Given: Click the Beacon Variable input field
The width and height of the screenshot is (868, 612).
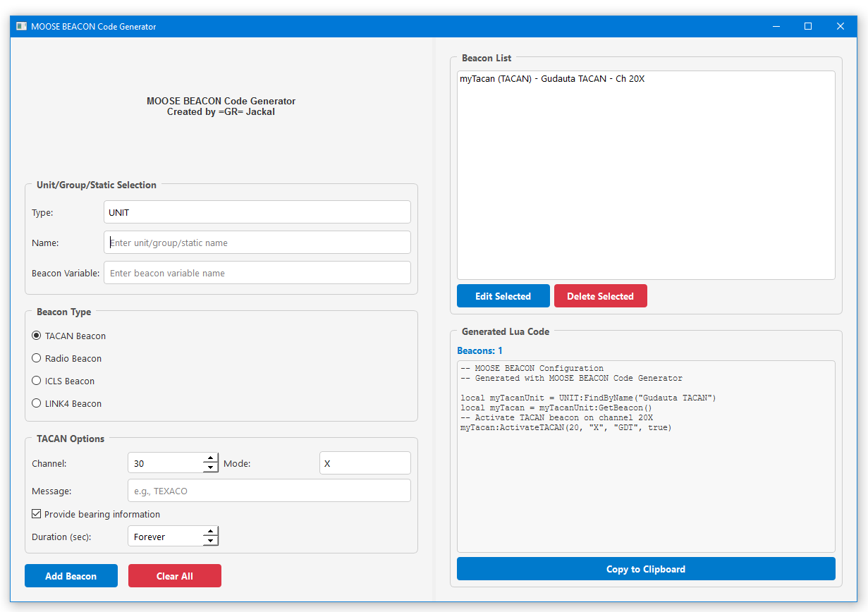Looking at the screenshot, I should [257, 272].
